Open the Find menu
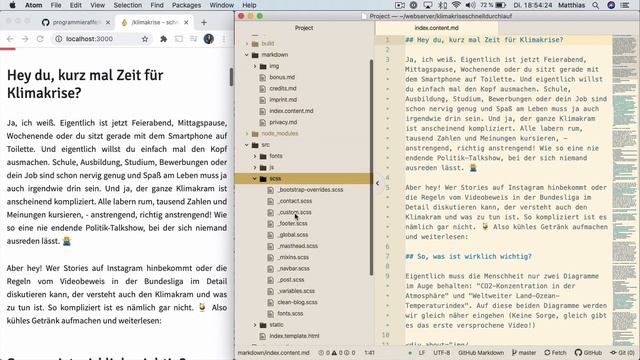This screenshot has width=640, height=360. tap(157, 5)
